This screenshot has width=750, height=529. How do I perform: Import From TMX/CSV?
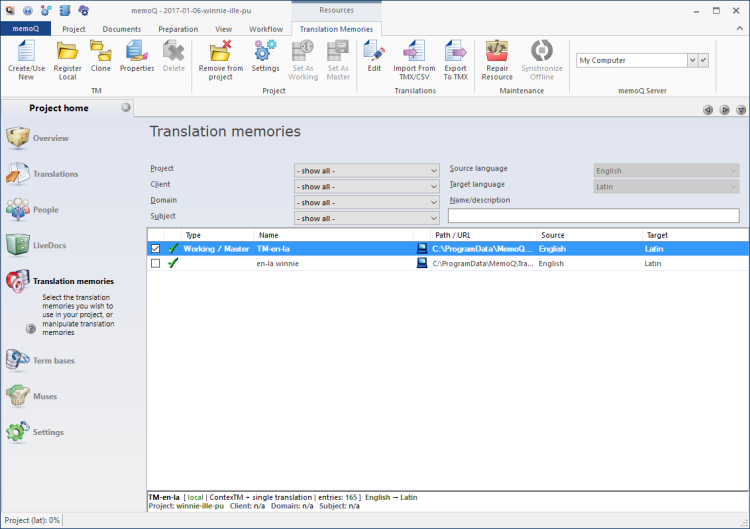coord(414,60)
